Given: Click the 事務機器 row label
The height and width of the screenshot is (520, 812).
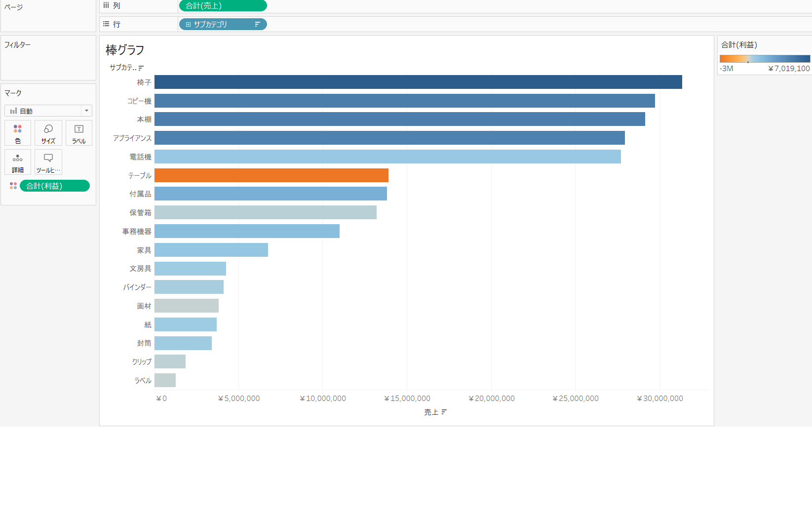Looking at the screenshot, I should pos(137,232).
